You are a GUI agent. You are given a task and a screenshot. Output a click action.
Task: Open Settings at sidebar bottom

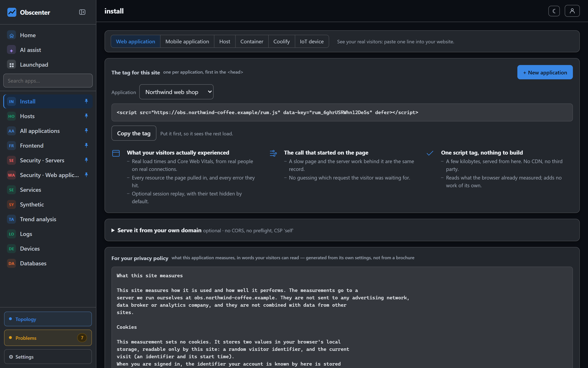48,357
